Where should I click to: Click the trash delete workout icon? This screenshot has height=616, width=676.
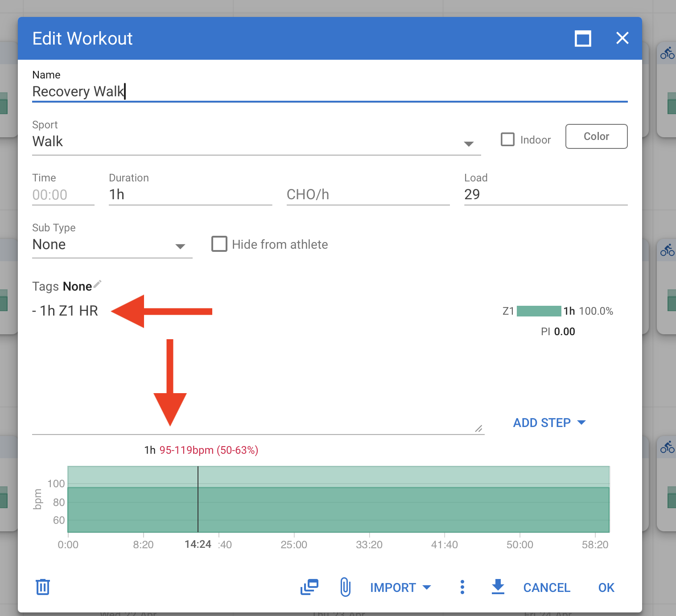tap(43, 587)
